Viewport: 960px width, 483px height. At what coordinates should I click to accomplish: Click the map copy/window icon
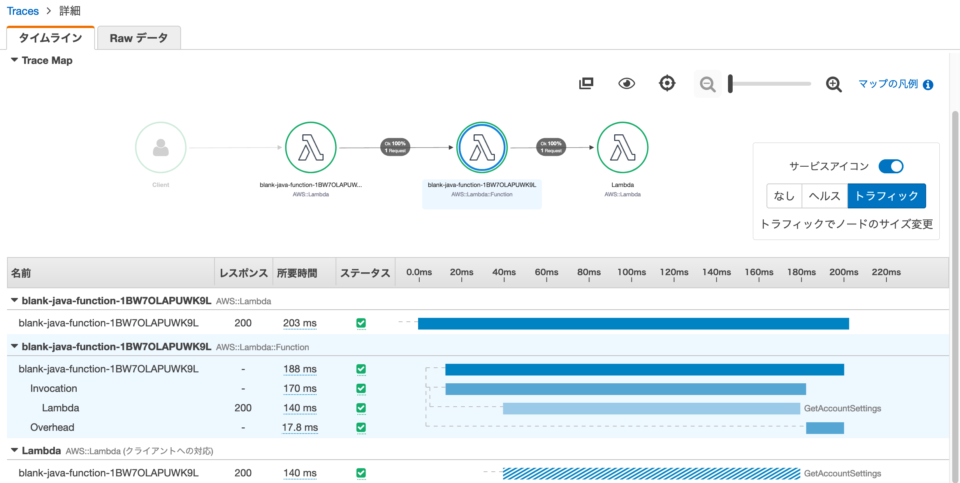tap(587, 83)
